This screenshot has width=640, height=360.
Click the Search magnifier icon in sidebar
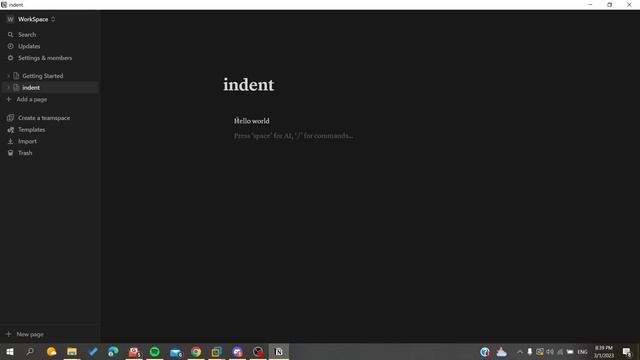(x=11, y=35)
